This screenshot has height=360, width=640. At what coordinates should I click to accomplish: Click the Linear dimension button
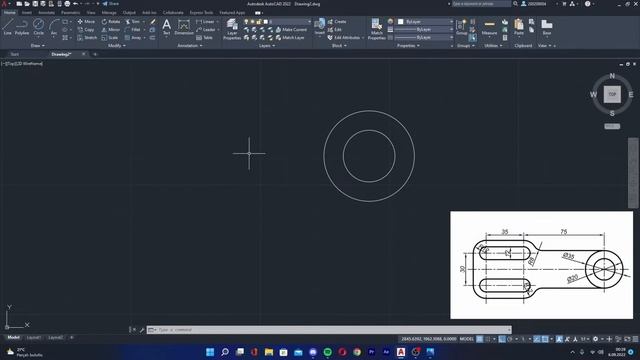(x=205, y=21)
